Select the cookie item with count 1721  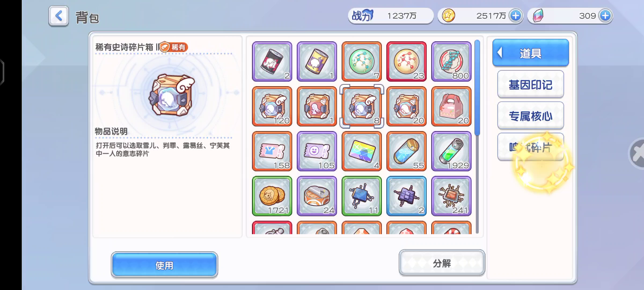(x=272, y=196)
